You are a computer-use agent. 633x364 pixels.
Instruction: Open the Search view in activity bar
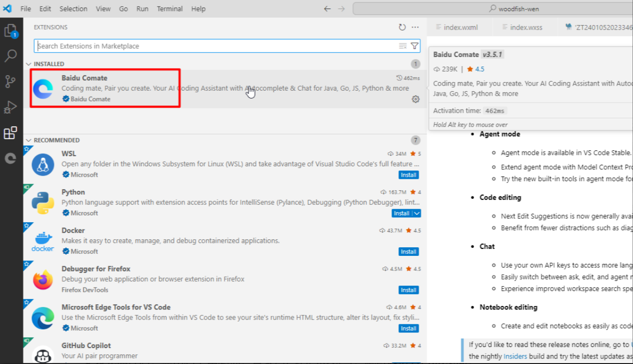pyautogui.click(x=11, y=56)
